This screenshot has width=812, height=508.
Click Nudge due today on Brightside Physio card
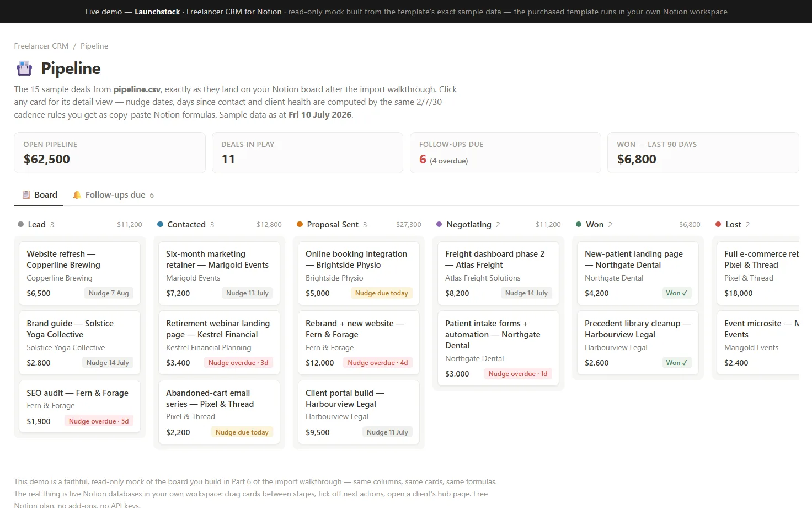point(382,293)
